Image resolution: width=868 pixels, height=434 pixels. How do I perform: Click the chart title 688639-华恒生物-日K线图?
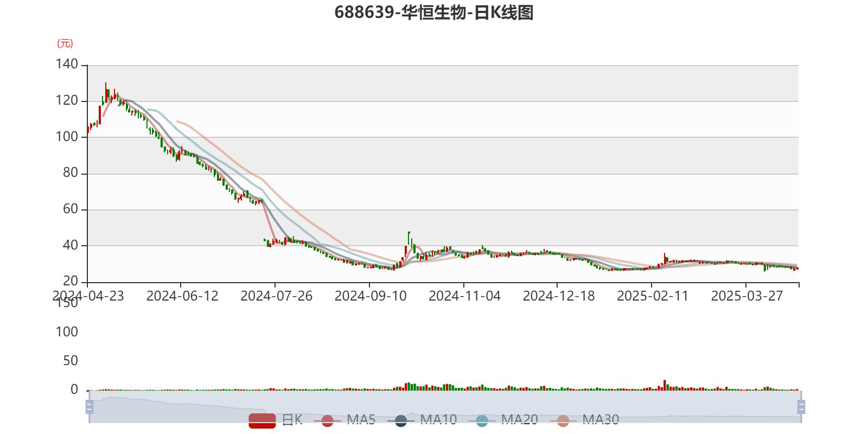coord(434,12)
